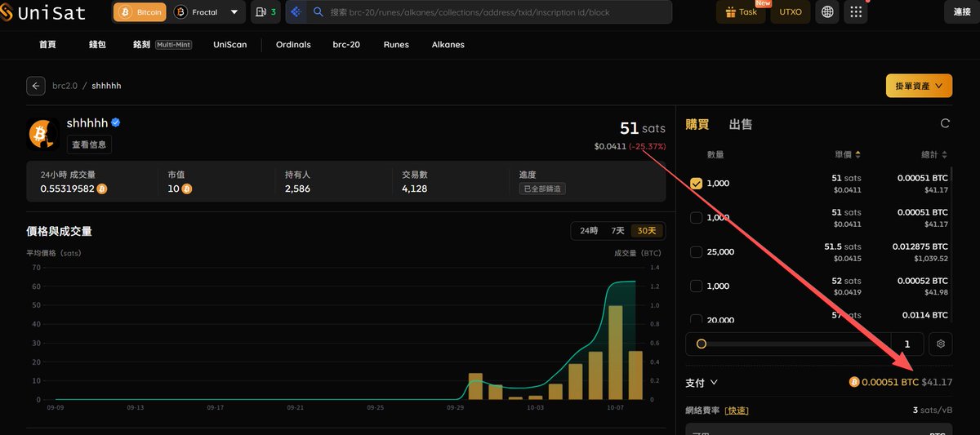Click the Multi-Mint badge

click(x=173, y=45)
